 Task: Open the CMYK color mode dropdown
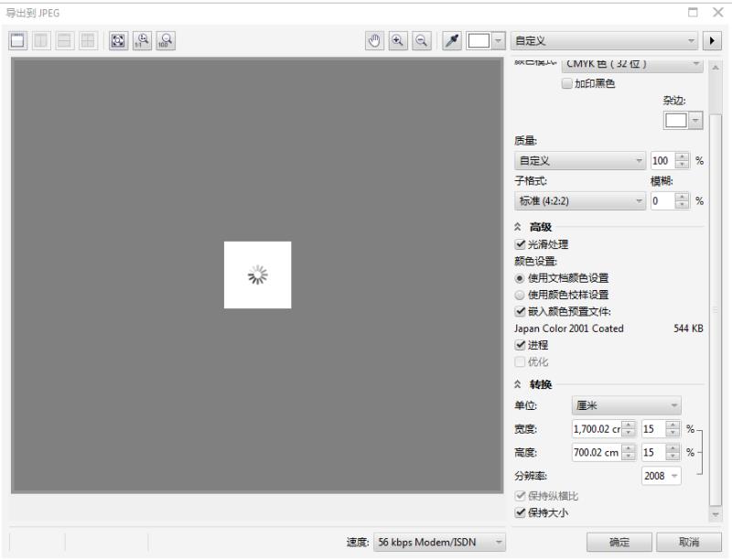click(x=632, y=64)
